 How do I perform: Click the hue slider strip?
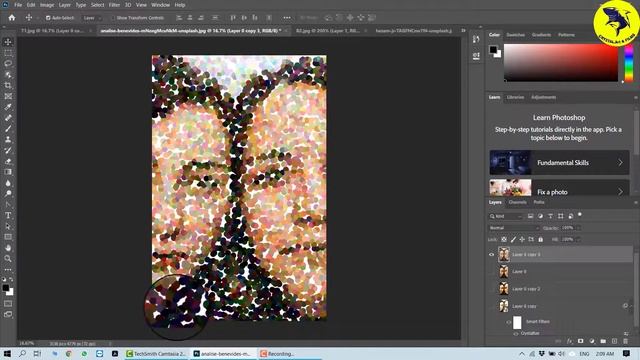click(x=629, y=62)
